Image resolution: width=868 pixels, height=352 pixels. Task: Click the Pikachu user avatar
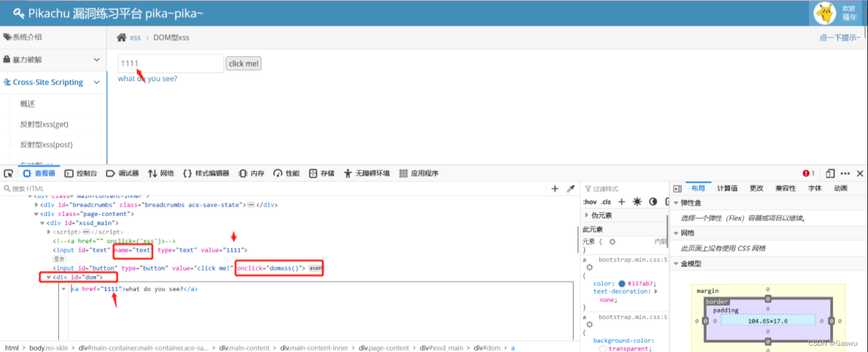(825, 12)
